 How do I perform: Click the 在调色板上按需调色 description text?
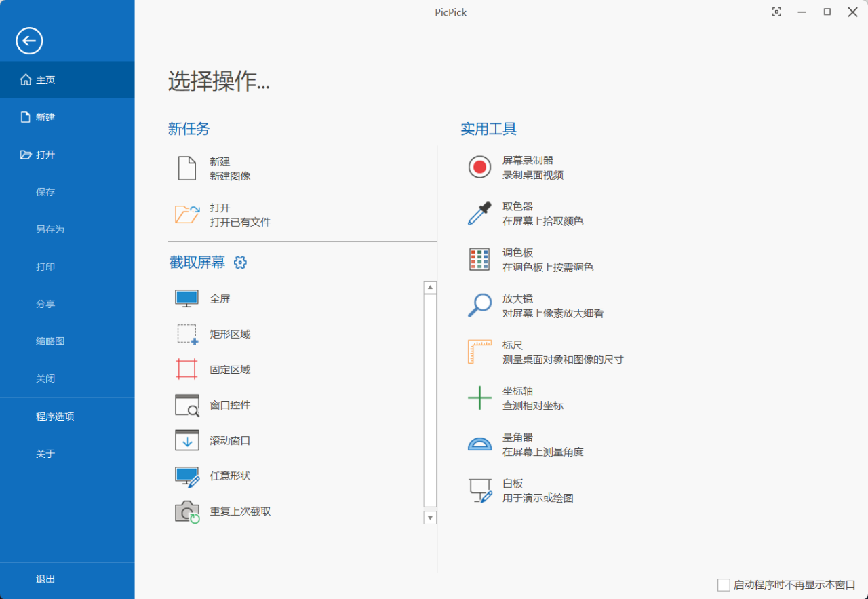tap(548, 267)
